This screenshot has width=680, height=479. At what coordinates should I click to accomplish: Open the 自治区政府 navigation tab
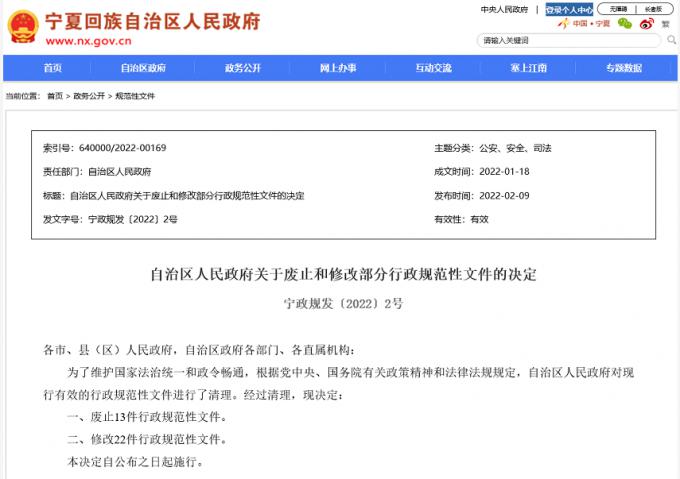click(x=143, y=68)
